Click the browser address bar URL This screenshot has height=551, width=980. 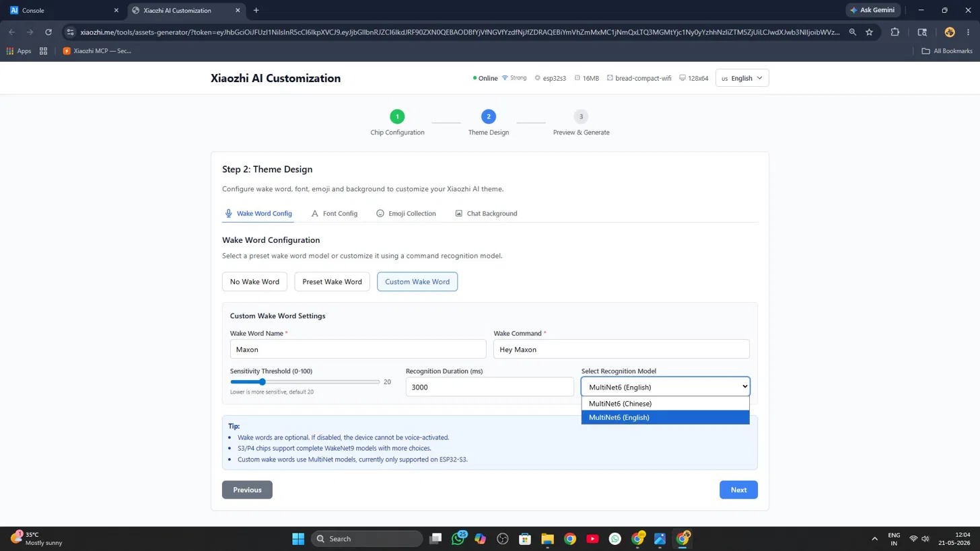pyautogui.click(x=460, y=32)
